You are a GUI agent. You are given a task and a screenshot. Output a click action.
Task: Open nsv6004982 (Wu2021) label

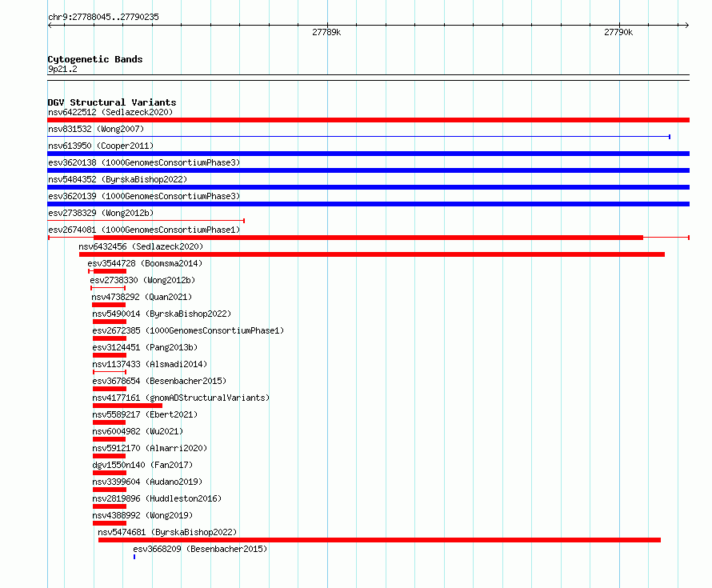(138, 431)
